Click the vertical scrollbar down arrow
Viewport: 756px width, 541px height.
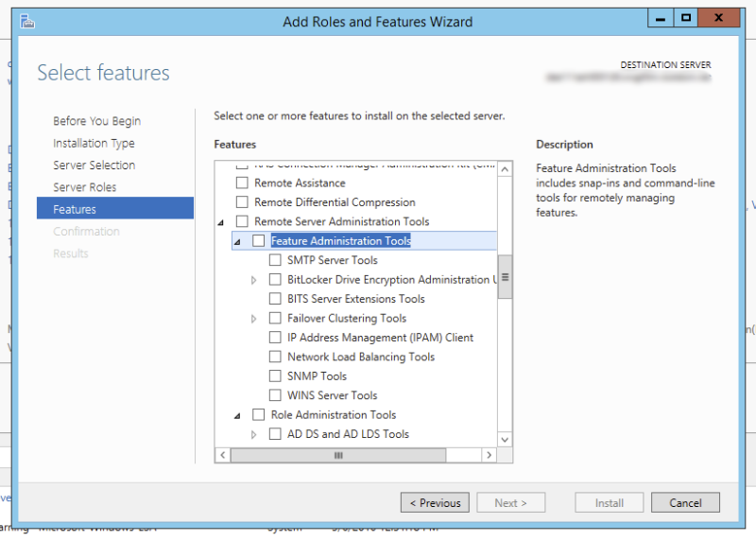505,439
